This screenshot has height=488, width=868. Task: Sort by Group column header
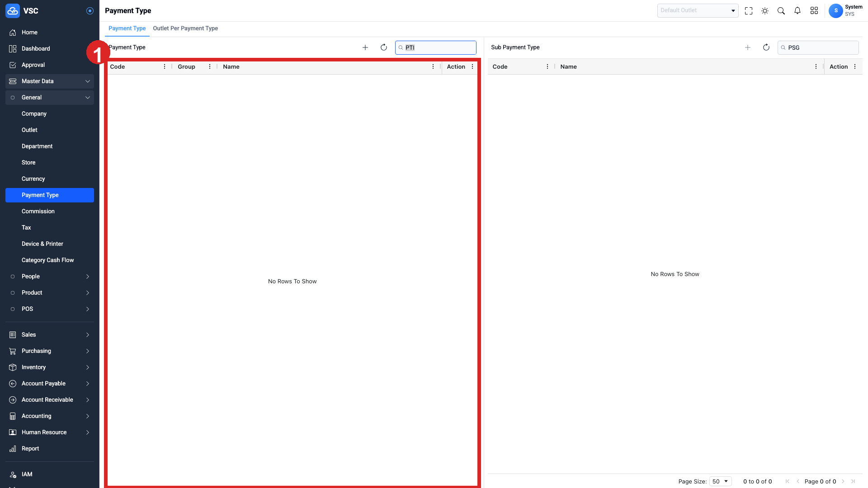pos(186,66)
